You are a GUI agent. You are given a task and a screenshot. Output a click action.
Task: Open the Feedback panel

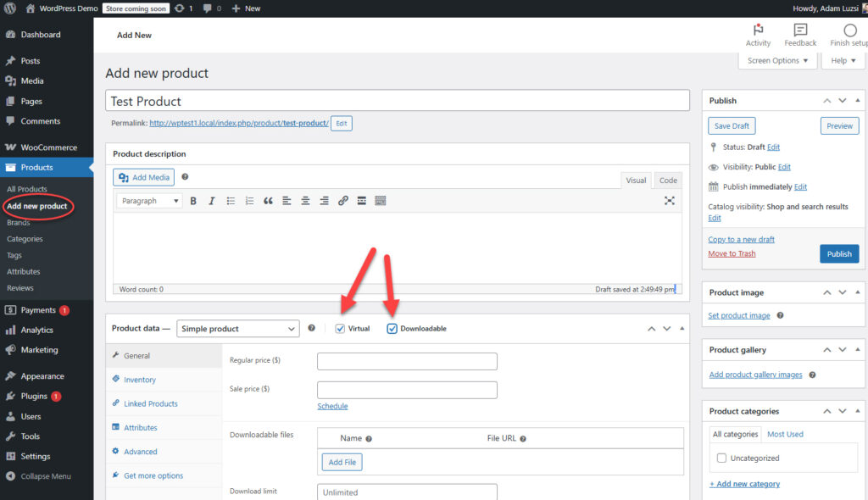800,35
